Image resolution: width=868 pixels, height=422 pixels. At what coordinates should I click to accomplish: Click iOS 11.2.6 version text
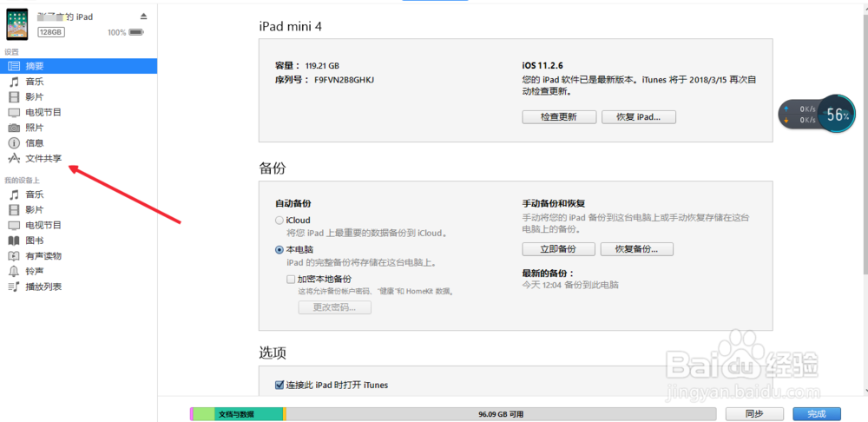[x=542, y=65]
